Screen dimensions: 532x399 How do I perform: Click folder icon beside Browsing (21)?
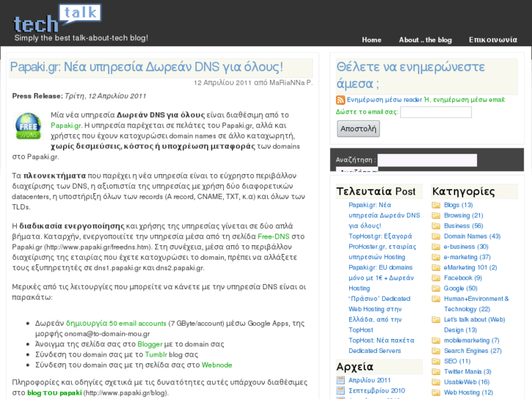click(x=436, y=216)
